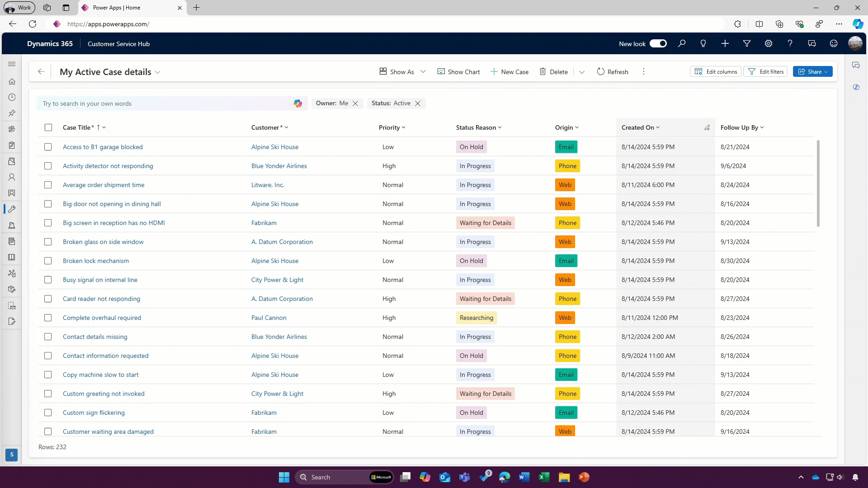Open Edge Copilot icon in browser toolbar
Image resolution: width=868 pixels, height=488 pixels.
[858, 24]
